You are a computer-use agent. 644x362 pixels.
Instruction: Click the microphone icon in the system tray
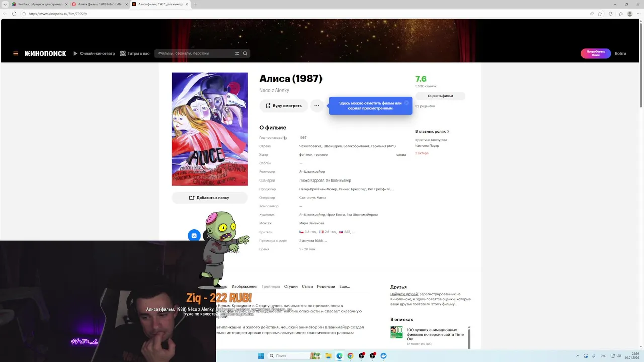pyautogui.click(x=594, y=356)
